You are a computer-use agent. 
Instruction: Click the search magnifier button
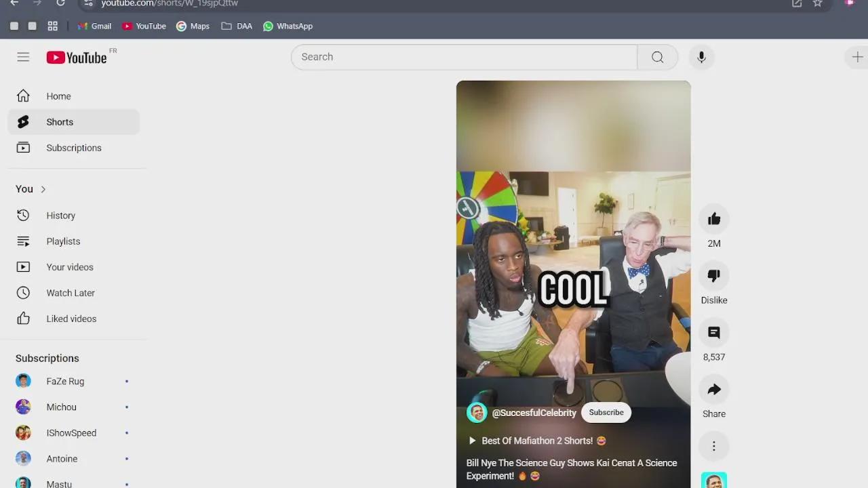point(657,57)
